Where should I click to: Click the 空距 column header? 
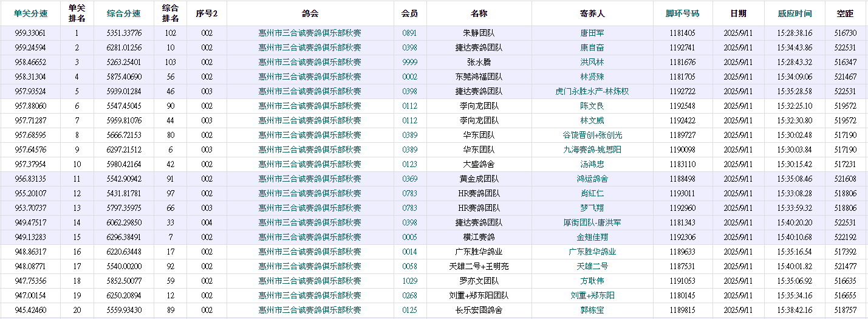click(x=845, y=13)
